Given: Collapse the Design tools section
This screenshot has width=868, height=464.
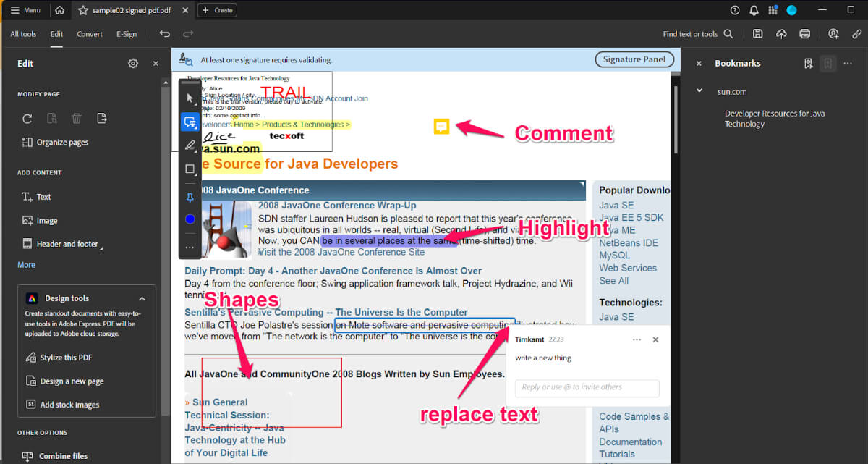Looking at the screenshot, I should (142, 298).
